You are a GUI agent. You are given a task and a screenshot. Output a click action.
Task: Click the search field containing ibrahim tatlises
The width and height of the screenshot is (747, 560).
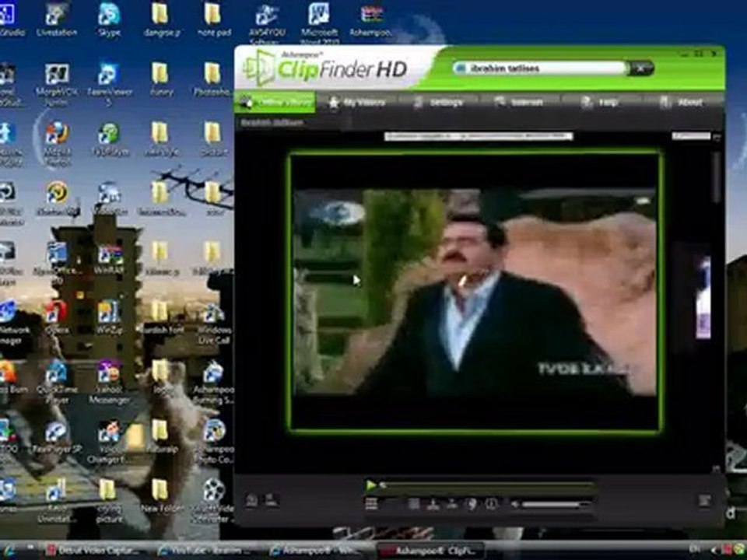click(x=539, y=68)
